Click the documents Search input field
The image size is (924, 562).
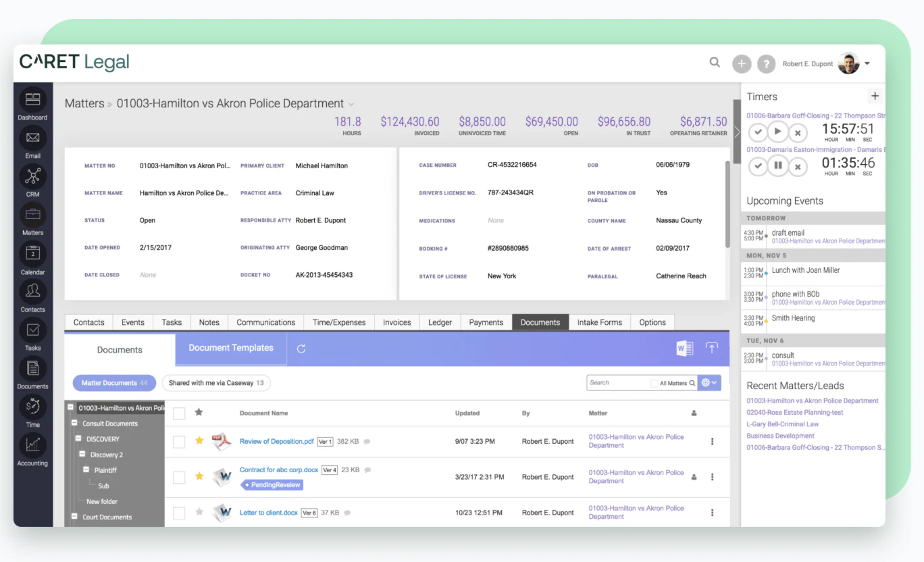(617, 383)
